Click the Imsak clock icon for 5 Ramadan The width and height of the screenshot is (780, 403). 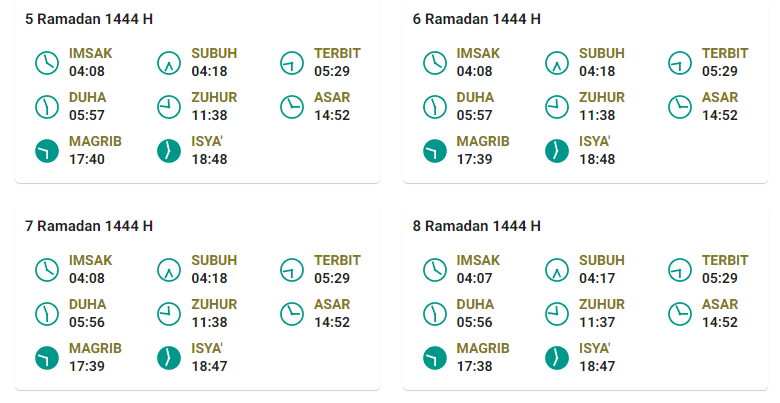click(x=47, y=63)
